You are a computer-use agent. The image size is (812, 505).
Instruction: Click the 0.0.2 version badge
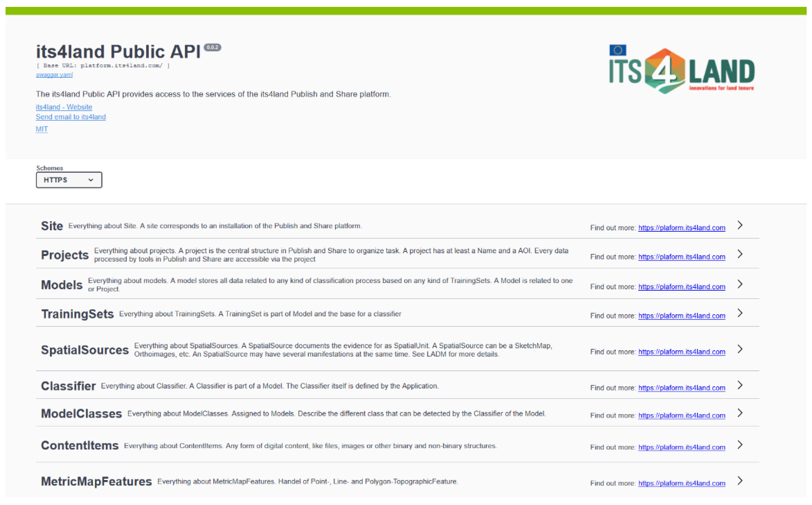click(212, 47)
